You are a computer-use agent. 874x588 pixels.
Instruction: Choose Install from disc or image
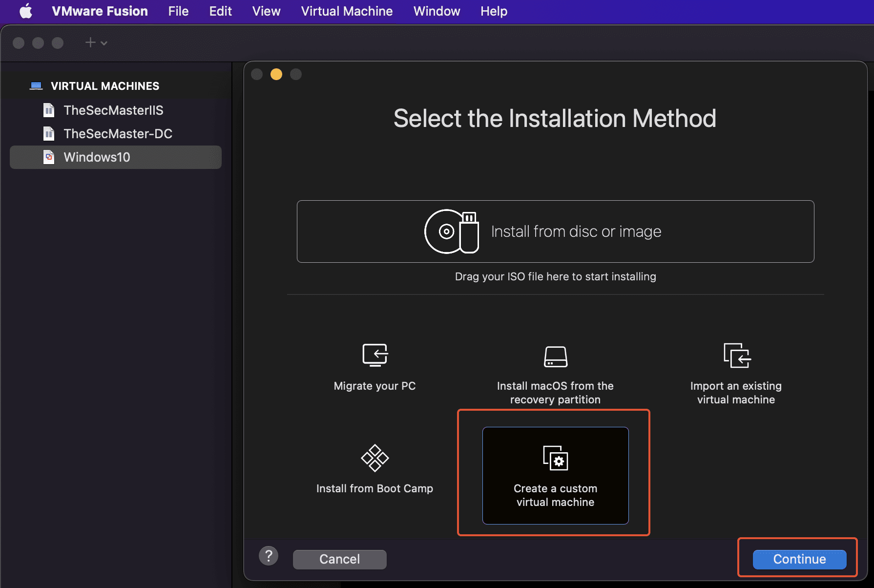click(x=556, y=231)
